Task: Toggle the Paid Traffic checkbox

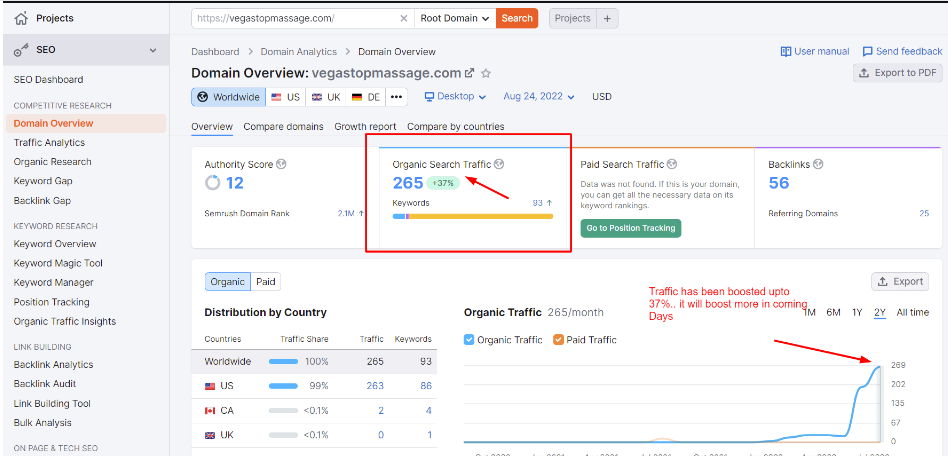Action: coord(558,340)
